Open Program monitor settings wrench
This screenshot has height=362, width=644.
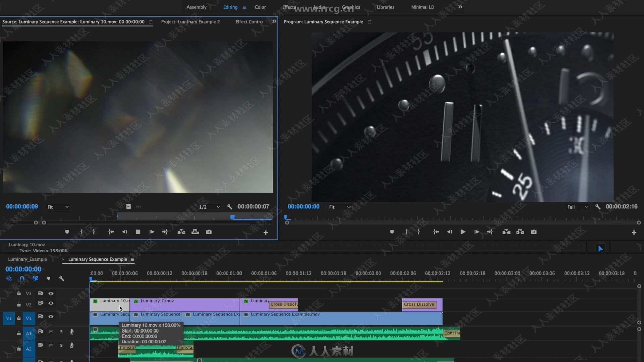coord(598,207)
